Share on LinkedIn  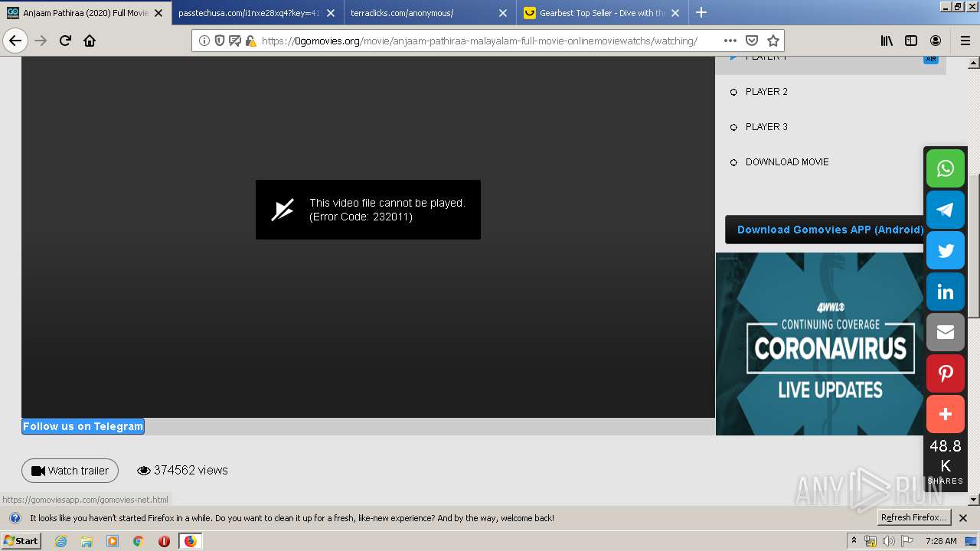(946, 292)
